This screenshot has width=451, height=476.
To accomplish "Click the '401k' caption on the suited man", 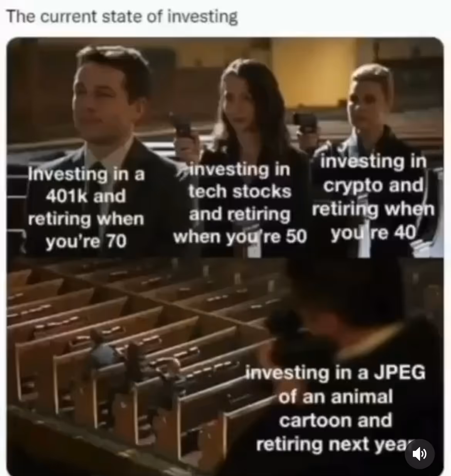I will pos(62,196).
